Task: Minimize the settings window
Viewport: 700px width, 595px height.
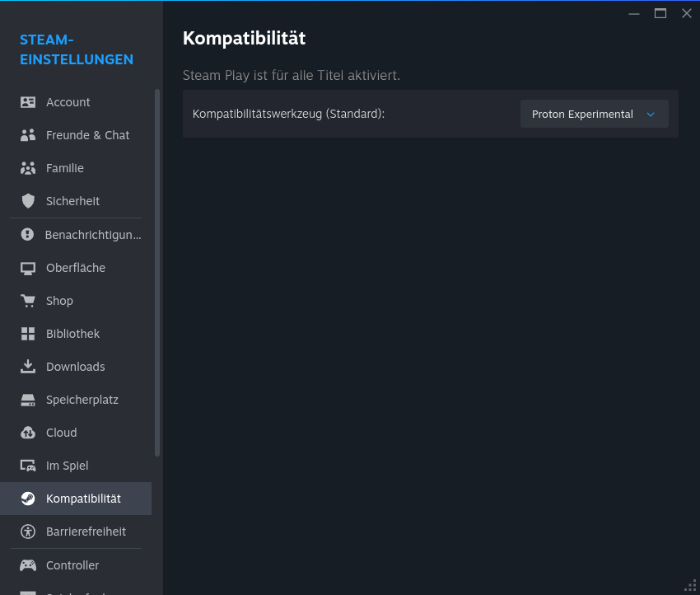Action: pos(634,14)
